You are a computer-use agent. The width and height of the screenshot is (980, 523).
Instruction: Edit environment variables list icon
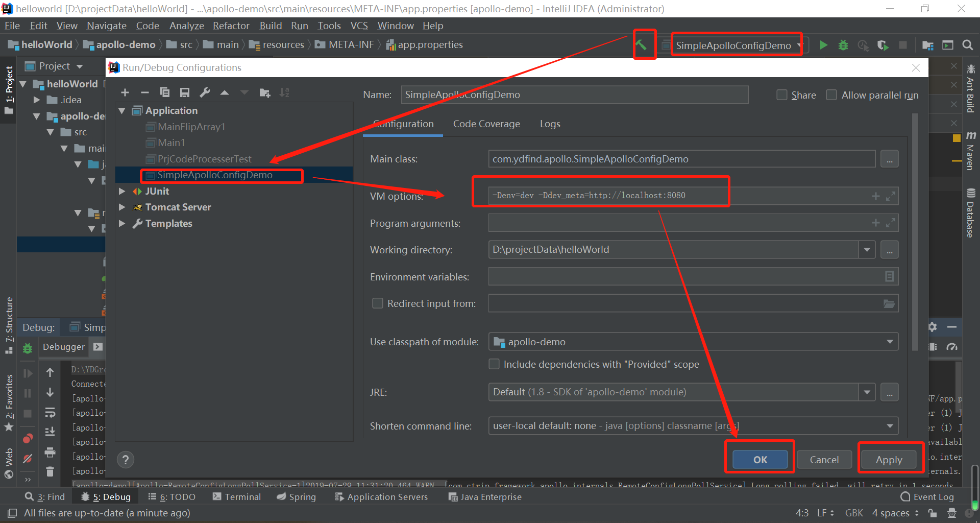point(889,276)
